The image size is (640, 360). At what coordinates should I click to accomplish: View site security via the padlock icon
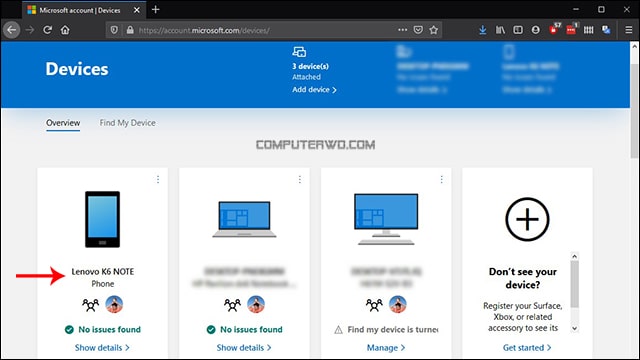click(130, 30)
